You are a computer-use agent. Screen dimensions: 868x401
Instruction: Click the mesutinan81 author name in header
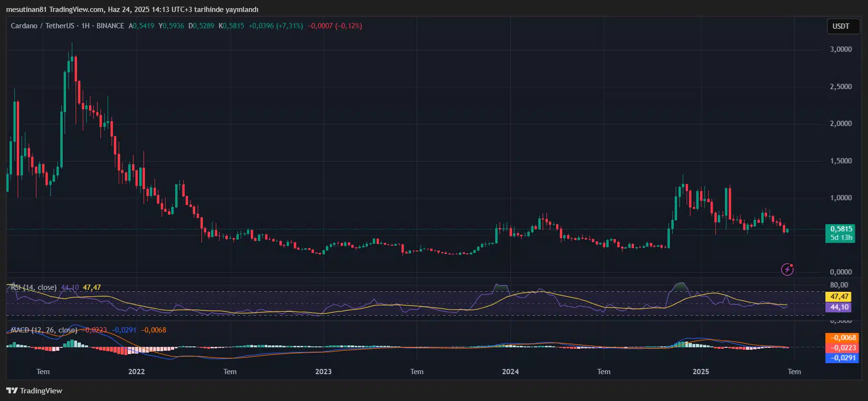tap(26, 10)
